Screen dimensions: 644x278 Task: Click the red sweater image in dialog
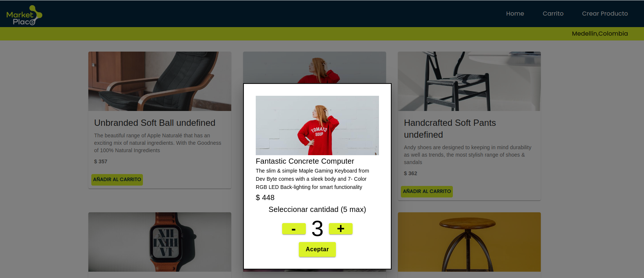point(317,125)
